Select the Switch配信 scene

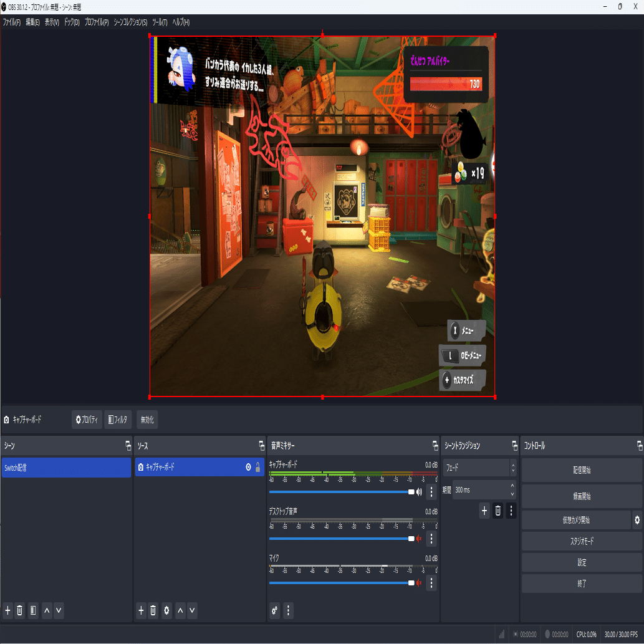pyautogui.click(x=66, y=468)
